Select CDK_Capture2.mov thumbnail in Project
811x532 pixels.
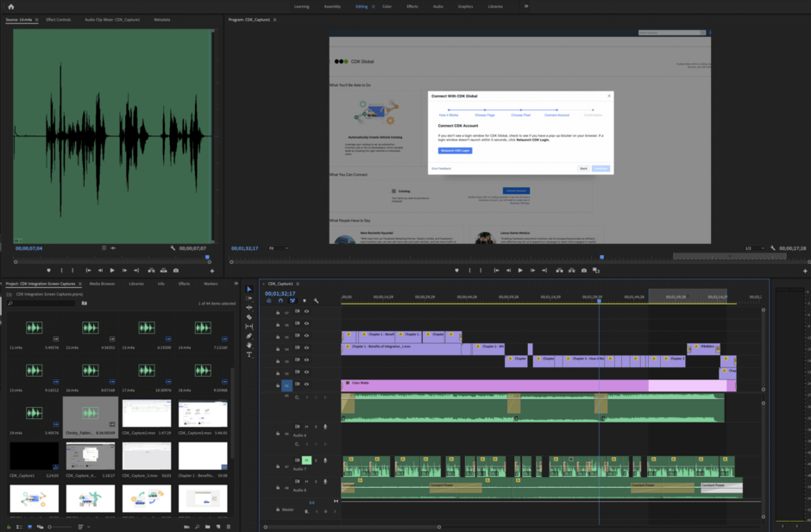(147, 414)
